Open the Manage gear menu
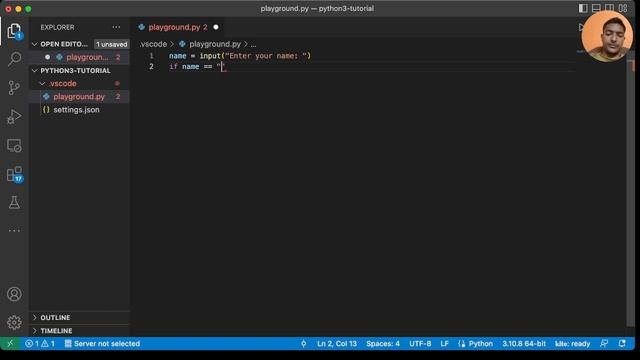This screenshot has height=360, width=640. point(14,322)
